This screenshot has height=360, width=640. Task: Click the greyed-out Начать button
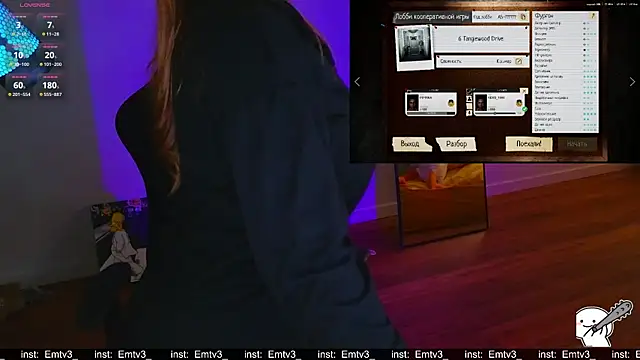pos(577,144)
